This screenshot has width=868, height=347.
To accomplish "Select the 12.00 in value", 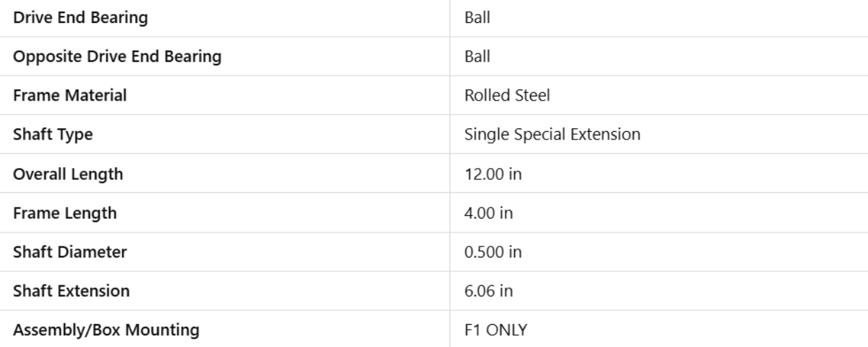I will [x=493, y=174].
